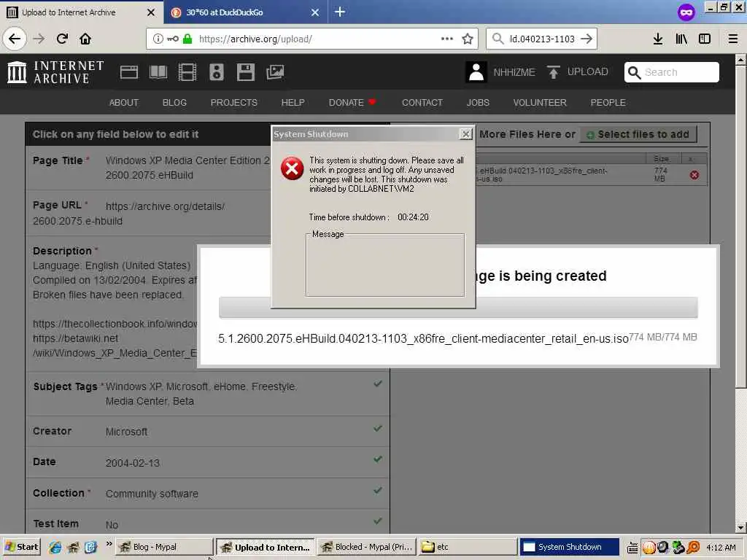Open the browser downloads panel
The height and width of the screenshot is (560, 747).
click(x=658, y=39)
